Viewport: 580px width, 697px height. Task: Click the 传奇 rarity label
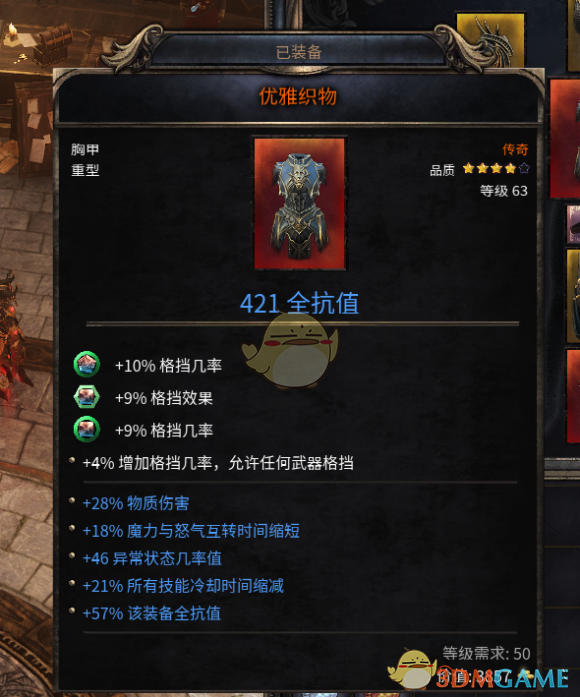[x=515, y=149]
